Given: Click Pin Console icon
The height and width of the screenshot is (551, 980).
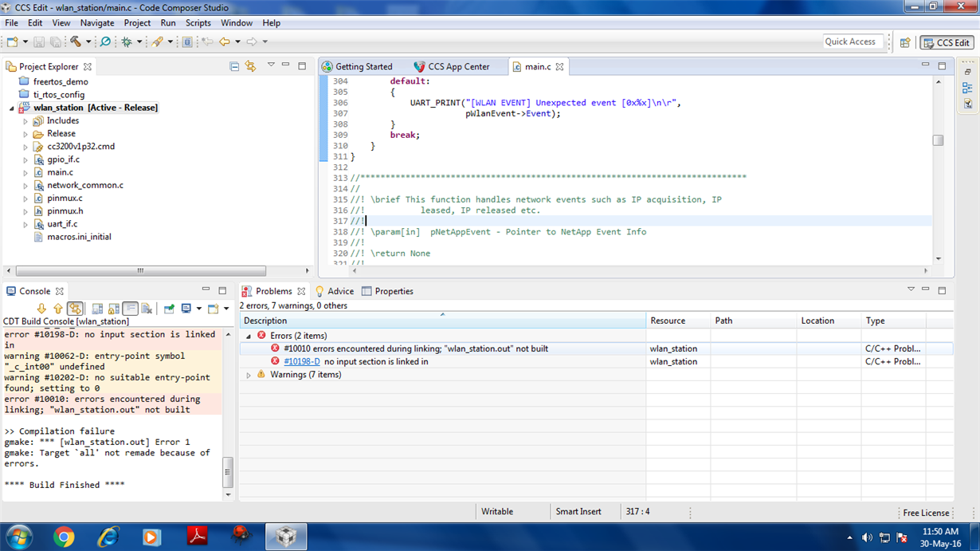Looking at the screenshot, I should click(169, 309).
